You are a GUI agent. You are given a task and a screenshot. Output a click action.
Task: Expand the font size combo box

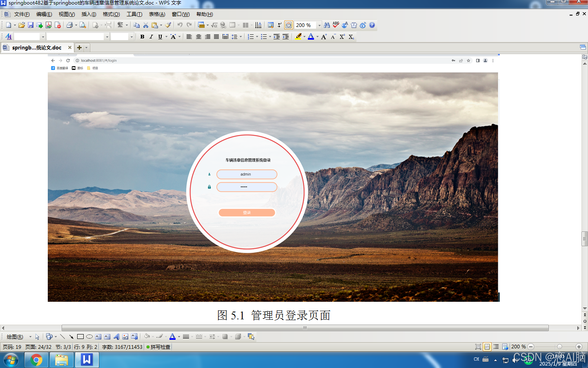pos(131,36)
